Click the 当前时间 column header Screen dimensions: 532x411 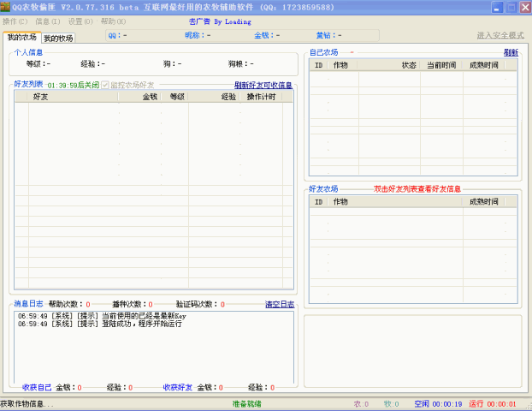[x=441, y=65]
